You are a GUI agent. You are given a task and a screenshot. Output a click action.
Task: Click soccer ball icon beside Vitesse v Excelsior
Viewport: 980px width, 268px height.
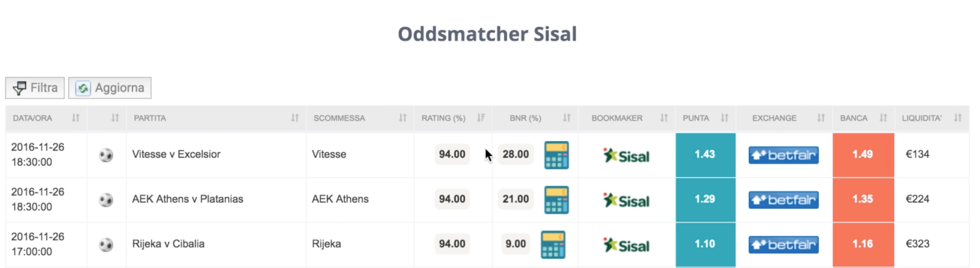click(x=106, y=155)
